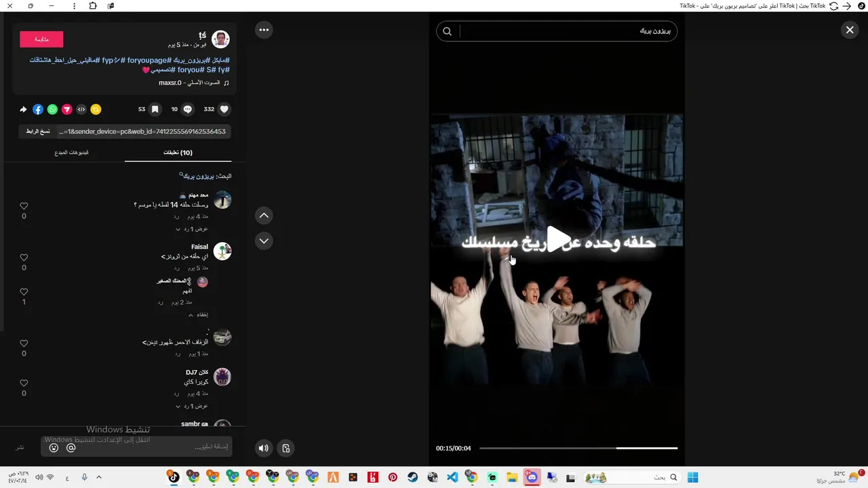Open the uploader's profile avatar

[x=220, y=39]
